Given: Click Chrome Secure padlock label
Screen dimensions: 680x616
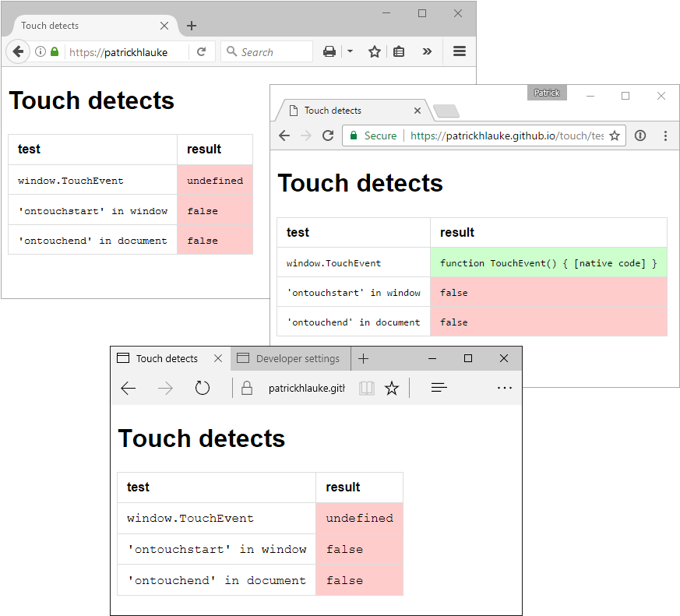Looking at the screenshot, I should point(373,136).
